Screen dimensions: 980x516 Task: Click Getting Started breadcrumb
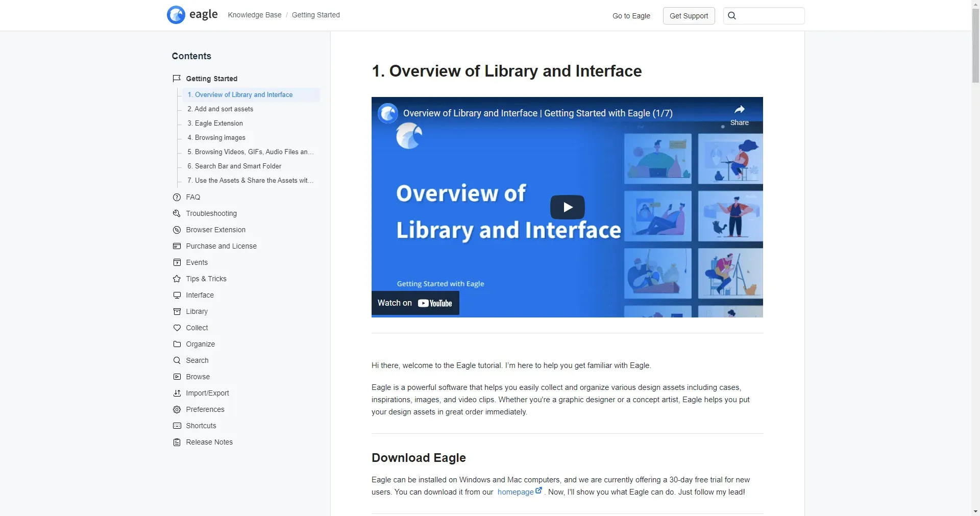pyautogui.click(x=315, y=15)
